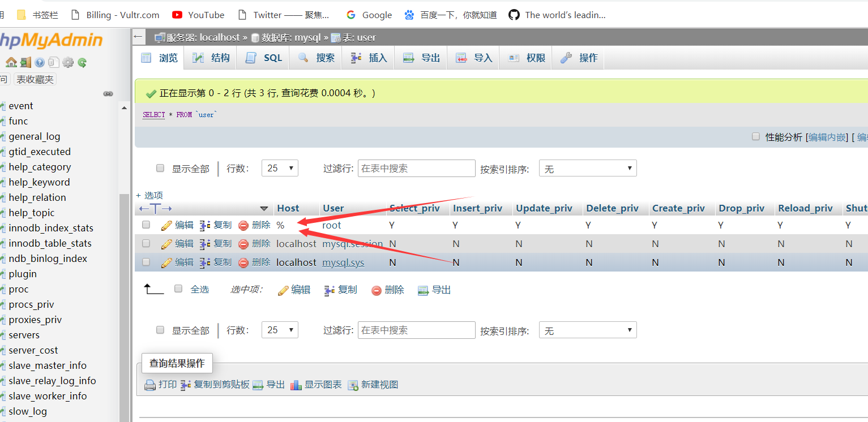
Task: Go to phpMyAdmin home via house icon
Action: pyautogui.click(x=11, y=62)
